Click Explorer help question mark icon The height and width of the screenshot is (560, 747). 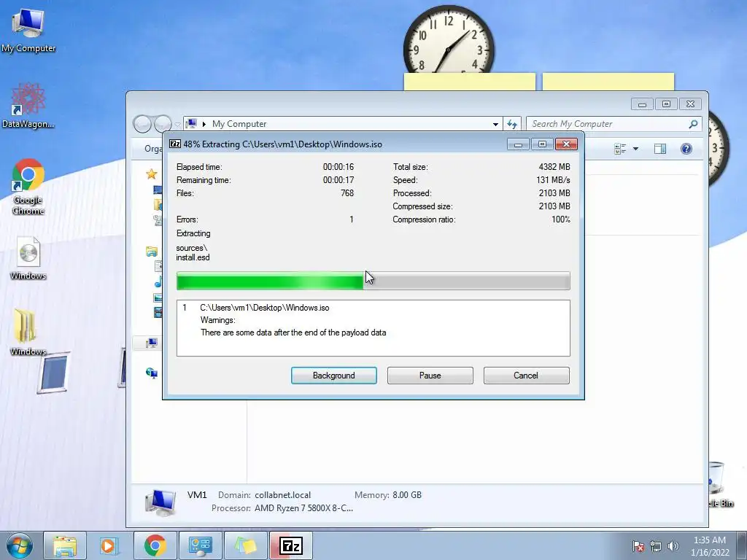(x=686, y=149)
